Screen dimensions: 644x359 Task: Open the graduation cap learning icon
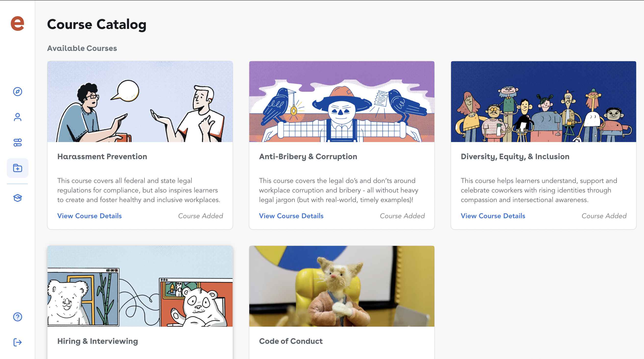pos(17,198)
